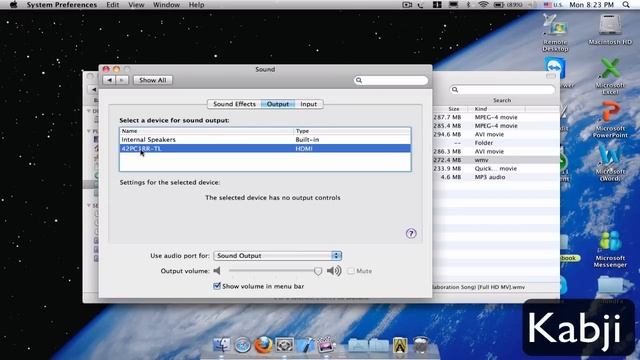Click the help question mark in Sound window
This screenshot has height=360, width=640.
tap(411, 233)
